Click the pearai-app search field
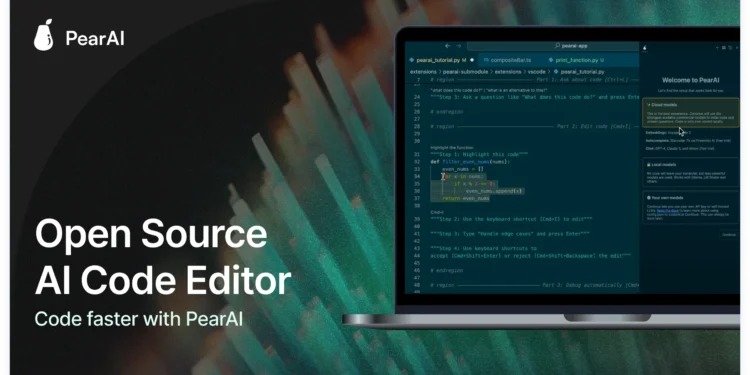Screen dimensions: 750x375 [553, 46]
